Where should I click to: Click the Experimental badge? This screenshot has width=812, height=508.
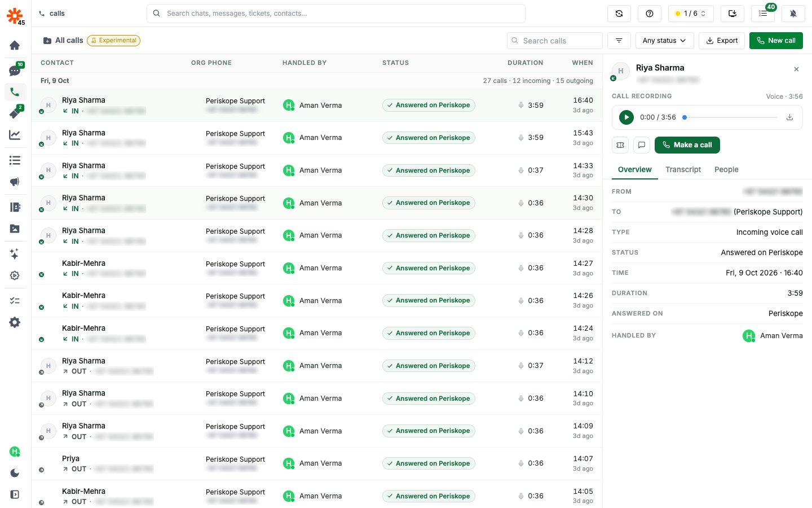113,41
